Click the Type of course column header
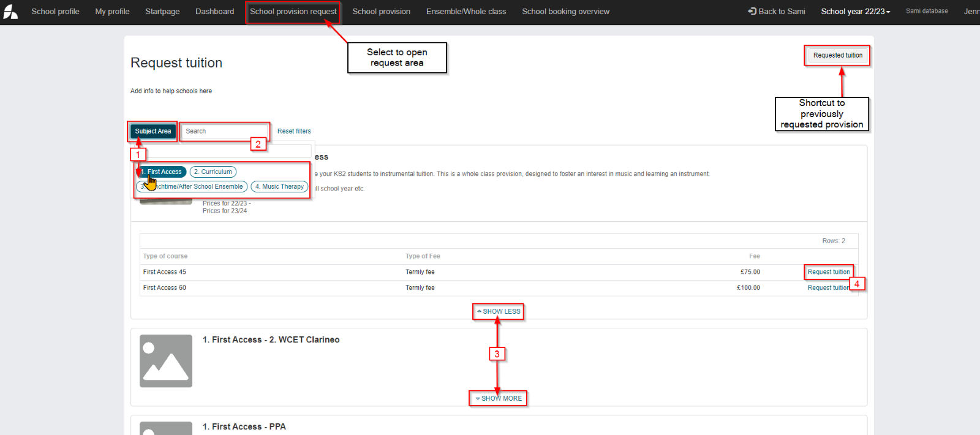 pos(165,256)
